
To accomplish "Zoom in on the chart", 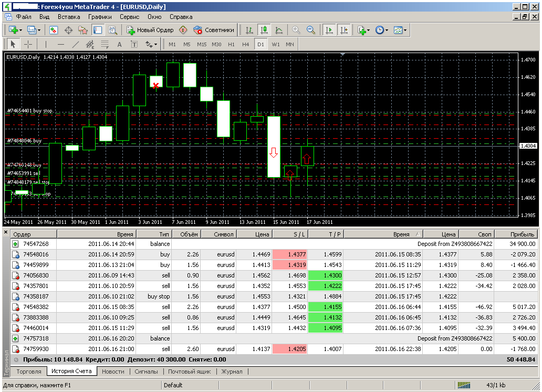I will pyautogui.click(x=296, y=30).
